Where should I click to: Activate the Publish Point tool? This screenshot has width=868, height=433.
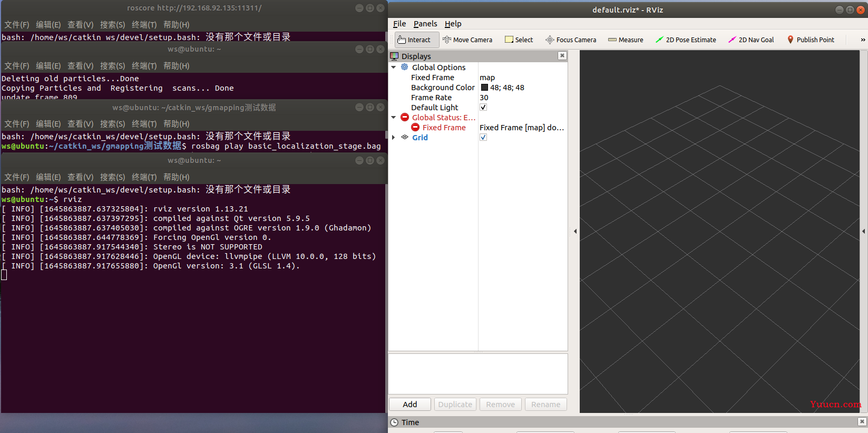click(x=811, y=40)
